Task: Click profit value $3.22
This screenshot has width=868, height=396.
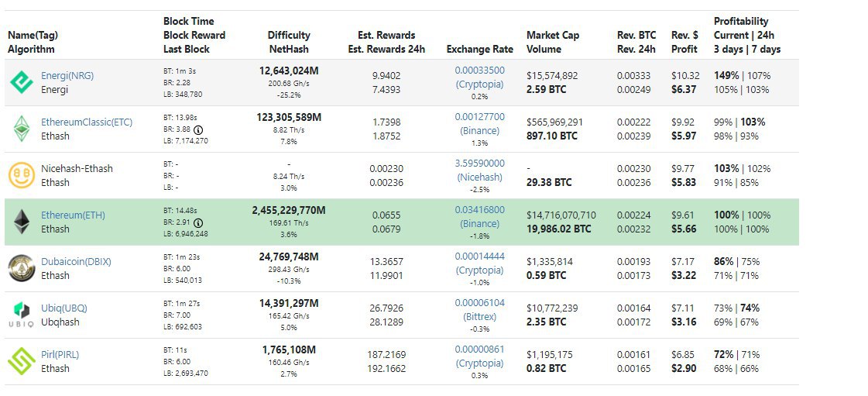Action: pyautogui.click(x=684, y=275)
